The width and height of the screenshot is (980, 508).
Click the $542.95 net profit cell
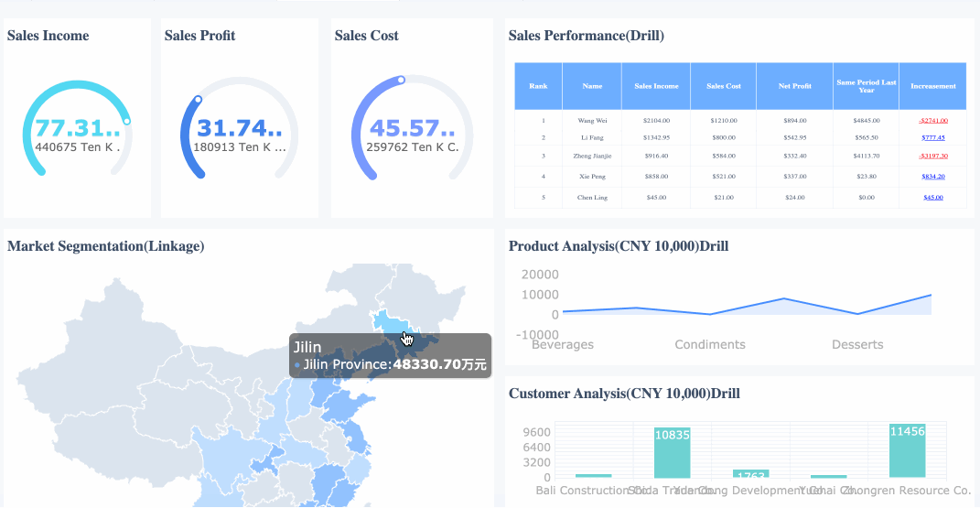[x=795, y=137]
